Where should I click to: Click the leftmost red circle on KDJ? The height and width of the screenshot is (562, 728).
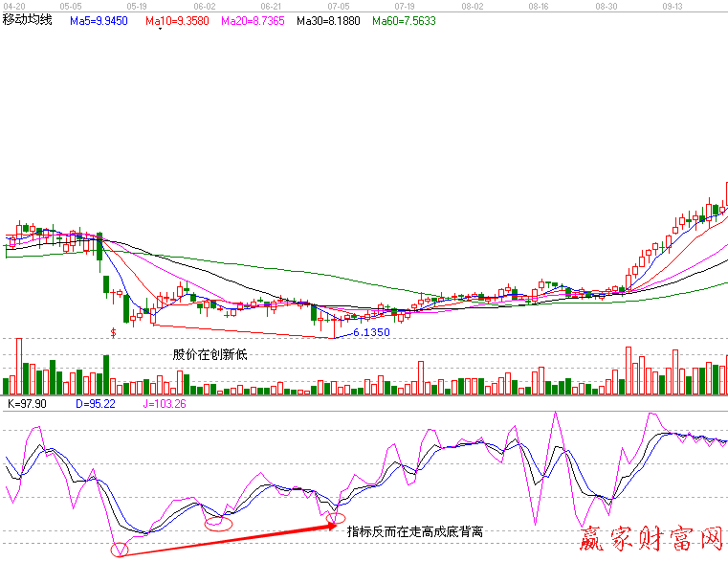coord(120,550)
